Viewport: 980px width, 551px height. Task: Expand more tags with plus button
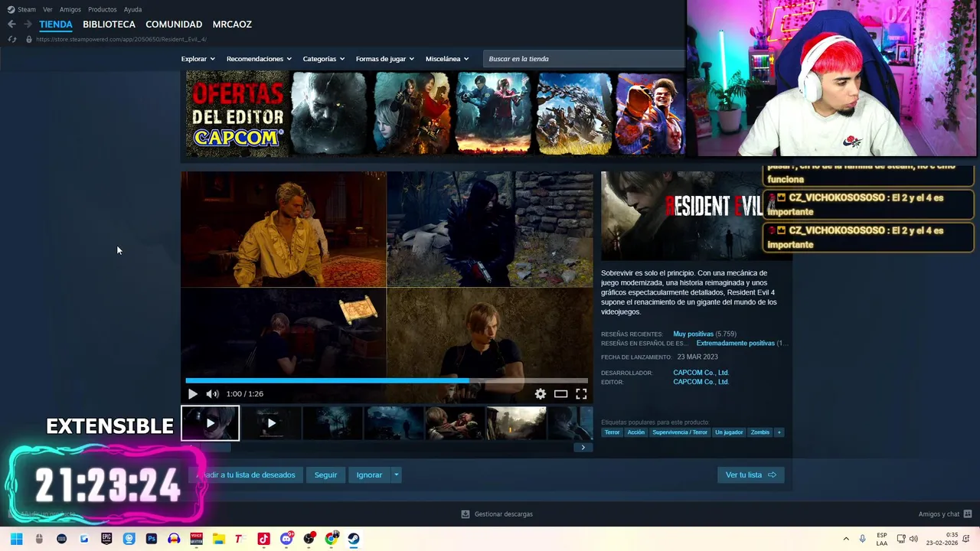tap(779, 432)
